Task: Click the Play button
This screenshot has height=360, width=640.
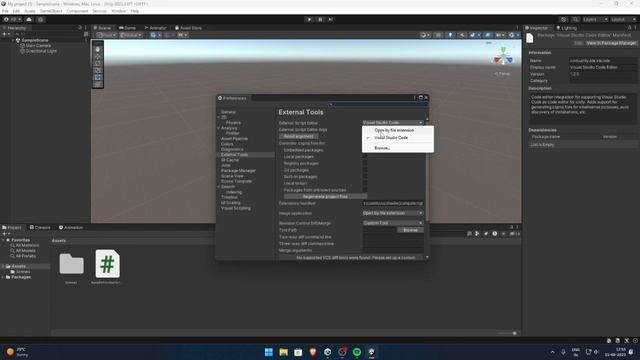Action: [x=309, y=19]
